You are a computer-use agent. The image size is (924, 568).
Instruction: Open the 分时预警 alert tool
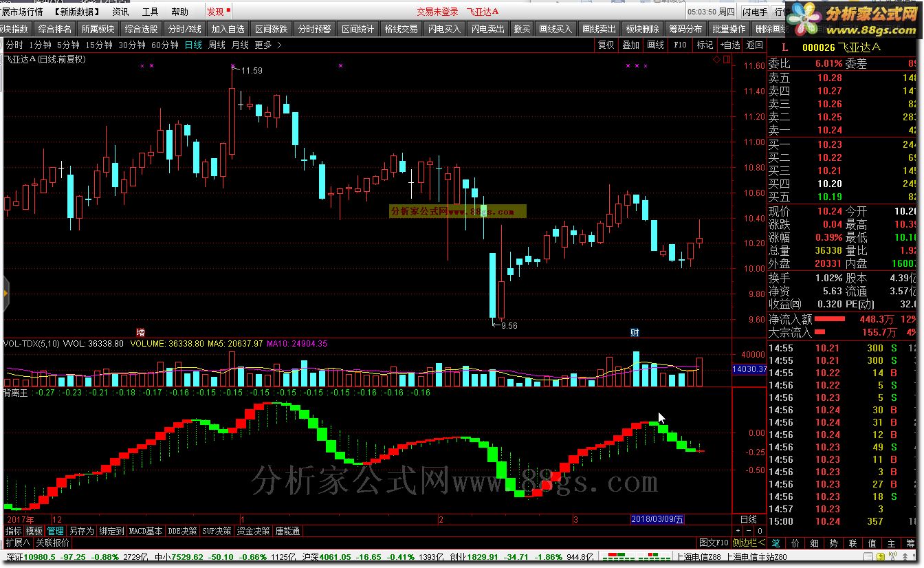(x=314, y=29)
